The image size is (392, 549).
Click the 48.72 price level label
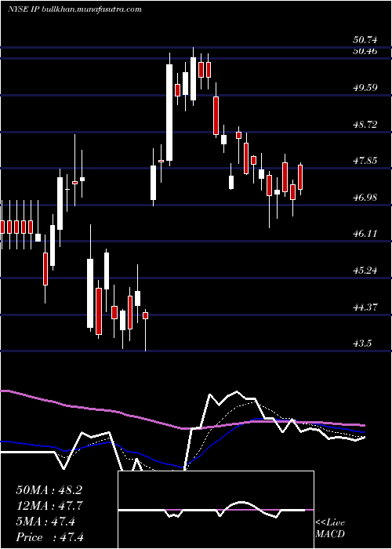tap(365, 124)
